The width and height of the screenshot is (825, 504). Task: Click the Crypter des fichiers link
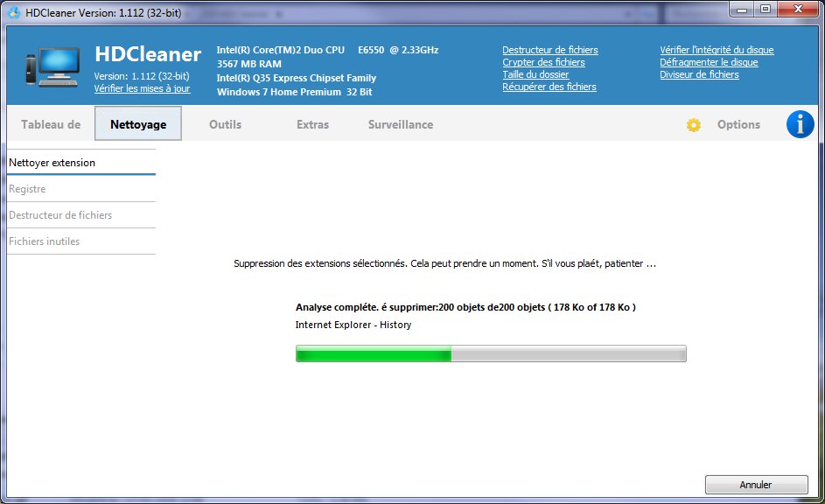543,62
